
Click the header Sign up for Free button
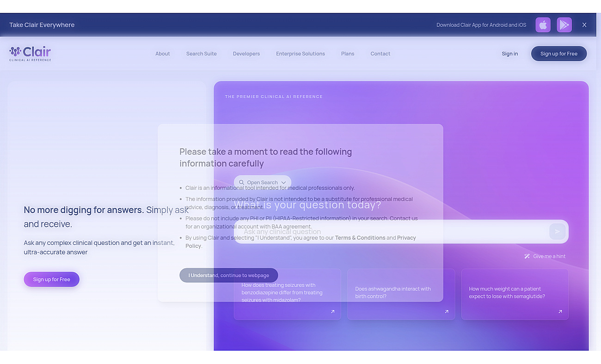[559, 54]
